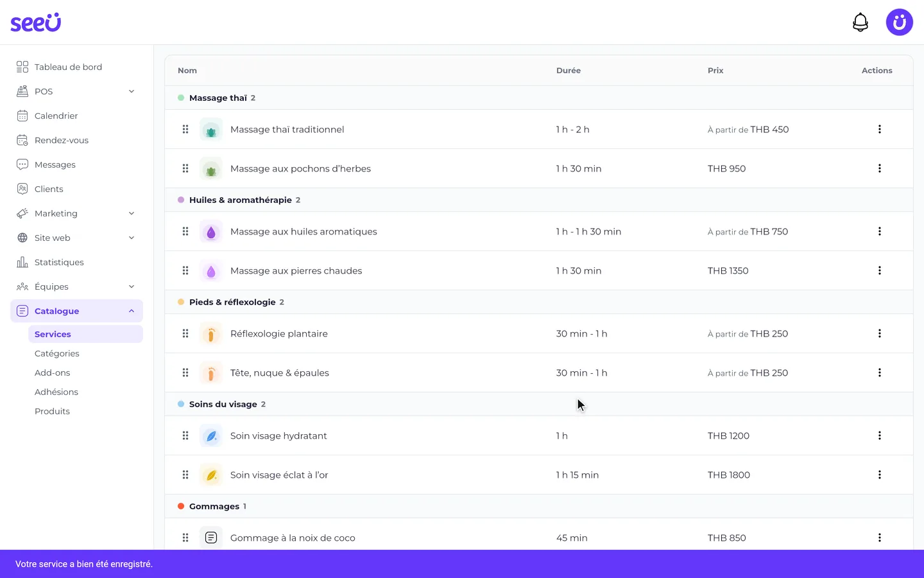Click lotus icon of Massage aux pochons d'herbes
The height and width of the screenshot is (578, 924).
(x=211, y=169)
